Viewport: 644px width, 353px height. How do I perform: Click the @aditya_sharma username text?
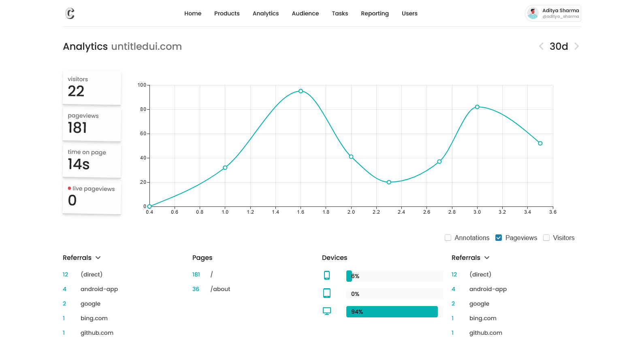[561, 17]
